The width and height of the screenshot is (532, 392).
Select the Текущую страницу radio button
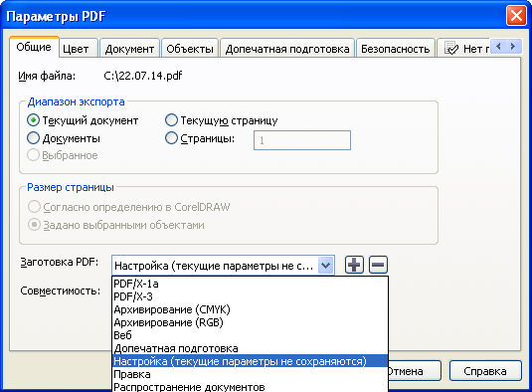[171, 120]
